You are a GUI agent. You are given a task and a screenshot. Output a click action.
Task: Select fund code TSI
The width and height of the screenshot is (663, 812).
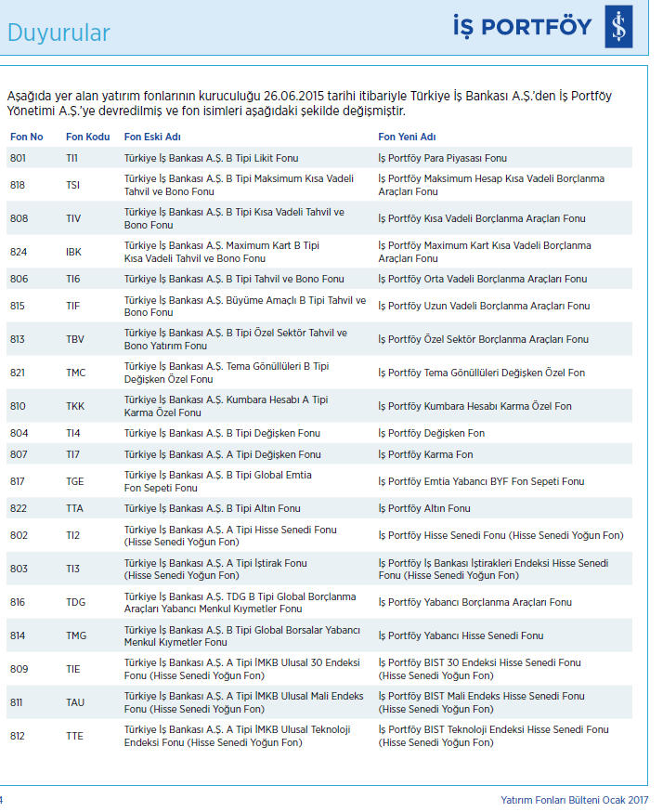tap(72, 185)
